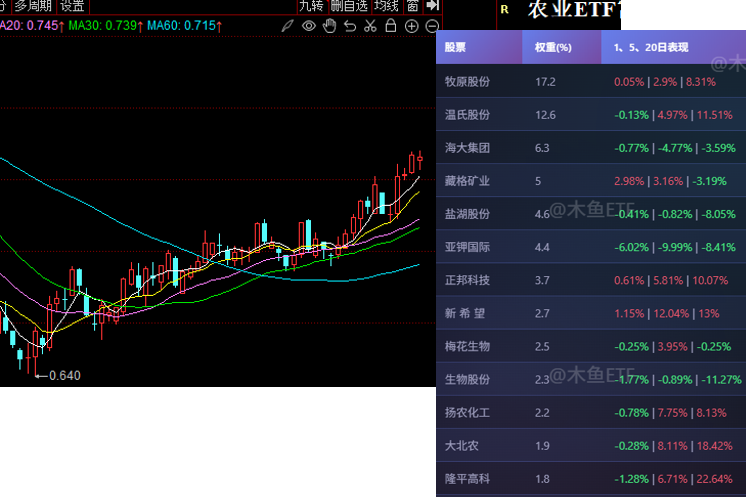Viewport: 746px width, 497px height.
Task: Click 大北农 performance -0.28% | 8.11% | 18.42%
Action: pyautogui.click(x=673, y=446)
